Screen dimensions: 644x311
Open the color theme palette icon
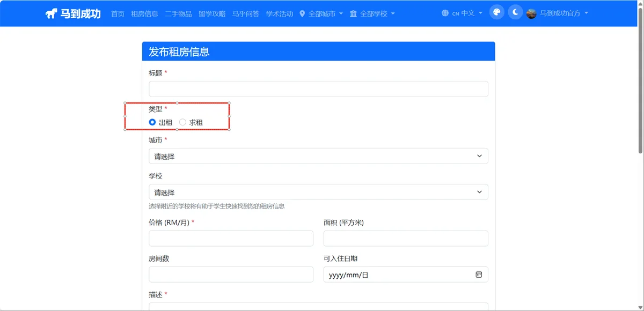[497, 13]
